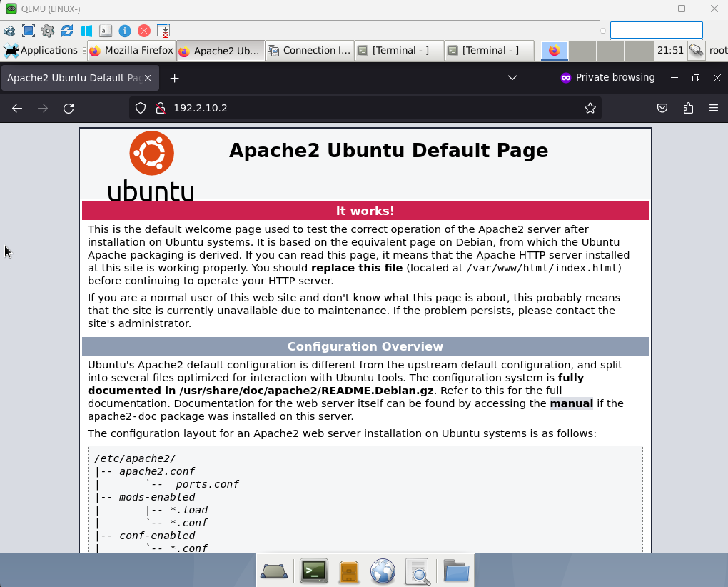Click the URL bar showing 192.2.10.2
The image size is (728, 587).
(x=365, y=109)
